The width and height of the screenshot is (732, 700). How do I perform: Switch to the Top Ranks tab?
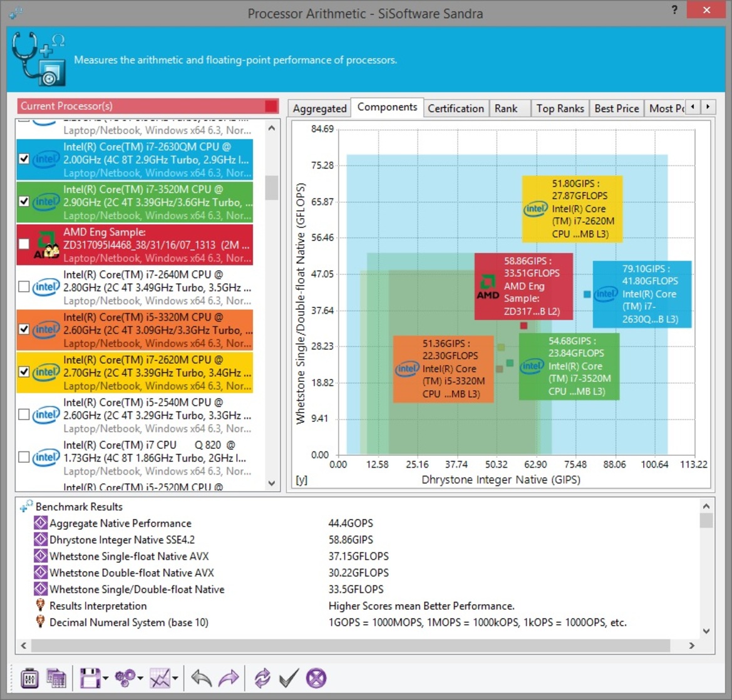560,108
